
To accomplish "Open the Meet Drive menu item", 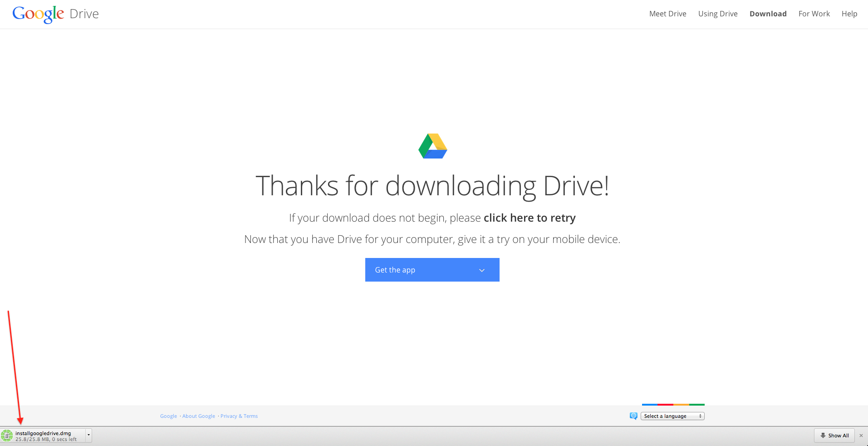I will coord(667,14).
